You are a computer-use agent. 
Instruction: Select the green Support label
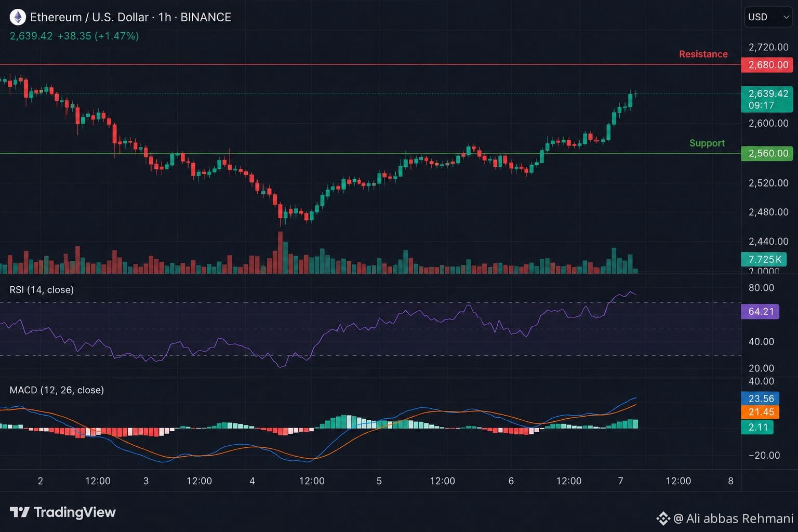707,143
